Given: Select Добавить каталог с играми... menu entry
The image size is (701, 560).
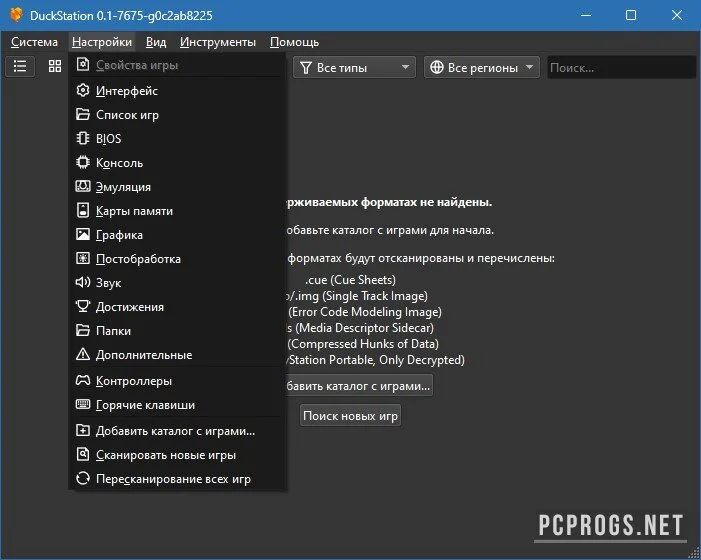Looking at the screenshot, I should click(x=178, y=430).
